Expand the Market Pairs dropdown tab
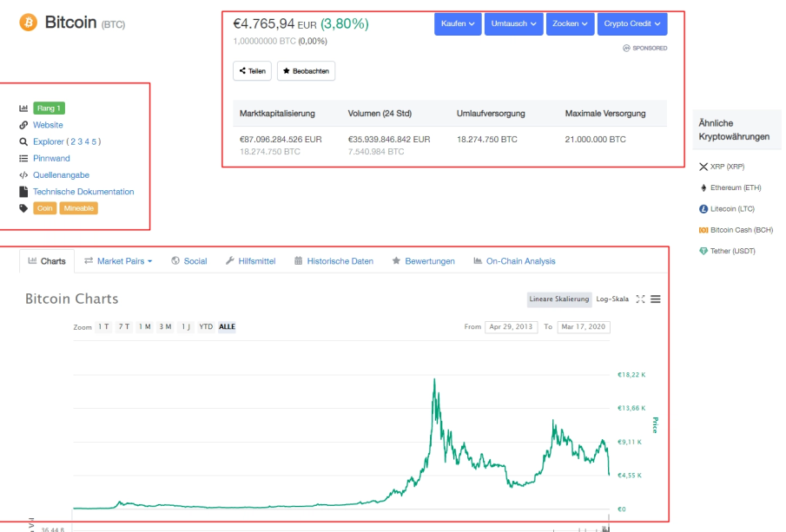786x532 pixels. pos(118,261)
